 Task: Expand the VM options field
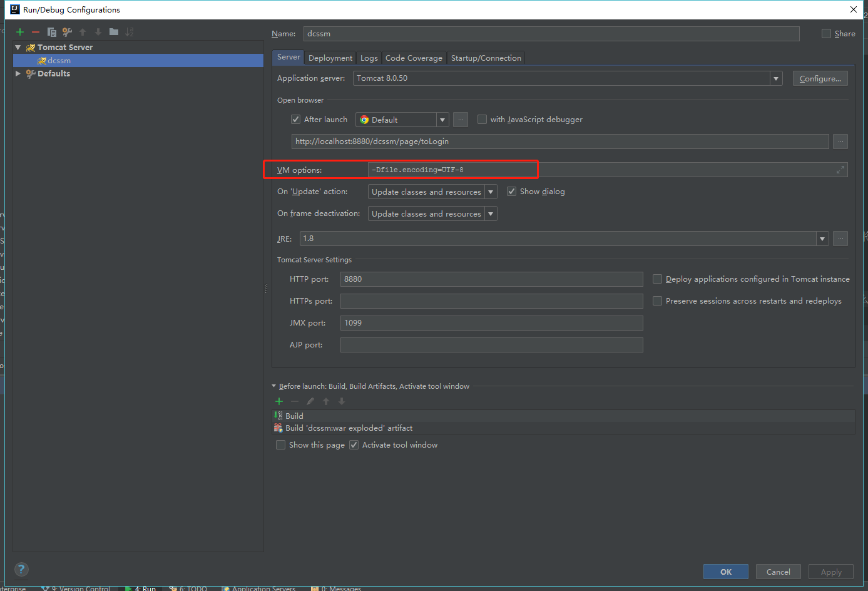point(840,170)
